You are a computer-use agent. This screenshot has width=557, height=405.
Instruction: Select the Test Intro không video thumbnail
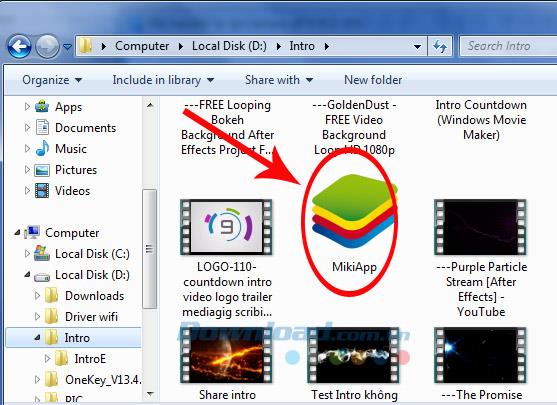point(353,355)
